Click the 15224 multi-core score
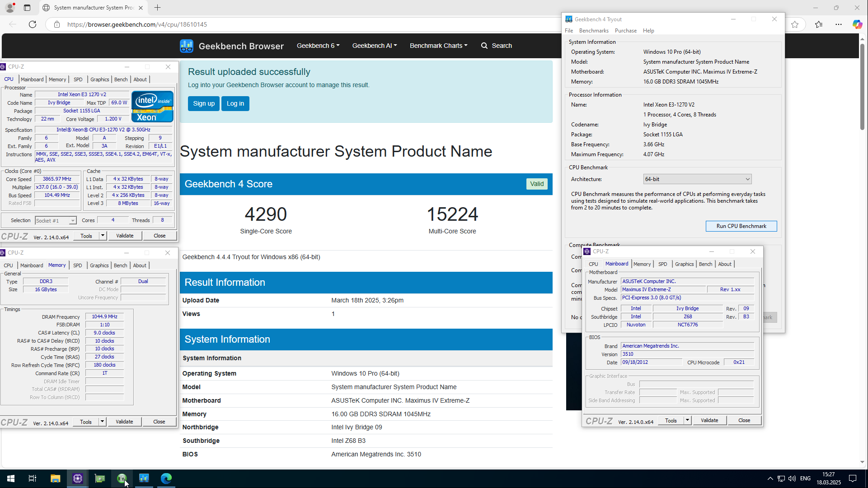Image resolution: width=868 pixels, height=488 pixels. tap(452, 214)
